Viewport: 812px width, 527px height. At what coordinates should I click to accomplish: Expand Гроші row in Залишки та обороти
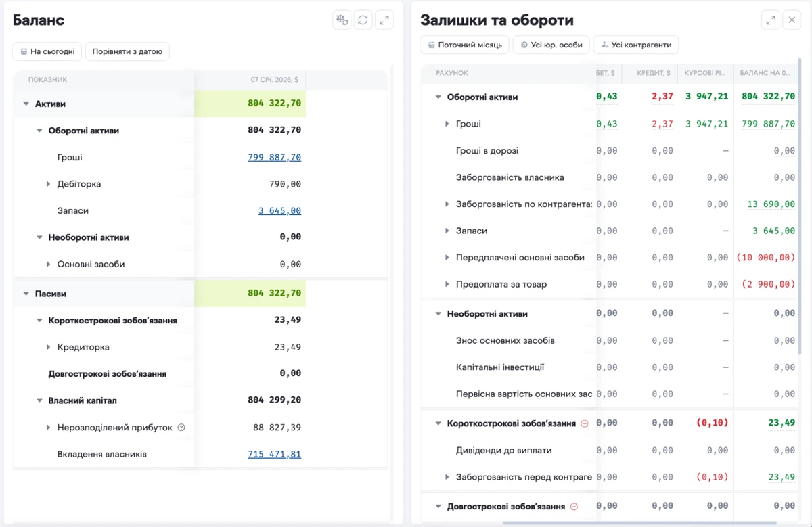click(x=447, y=124)
